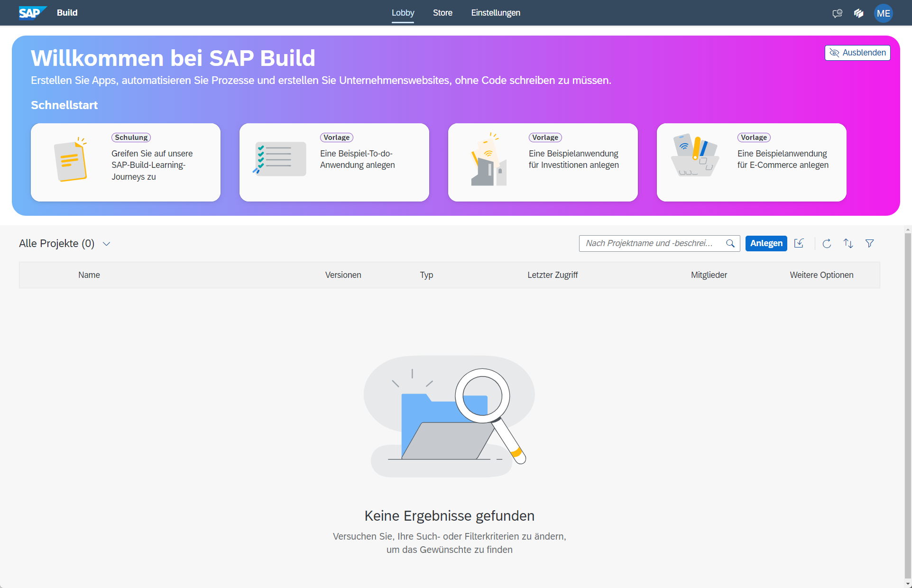Viewport: 912px width, 588px height.
Task: Click the Anlegen button
Action: coord(766,243)
